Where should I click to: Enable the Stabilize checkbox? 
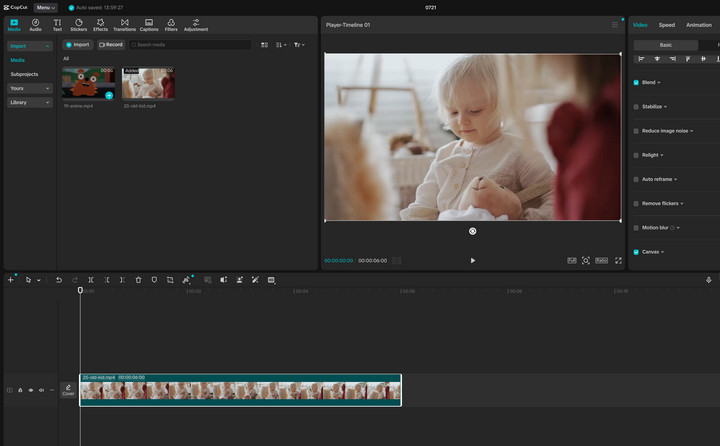coord(636,107)
